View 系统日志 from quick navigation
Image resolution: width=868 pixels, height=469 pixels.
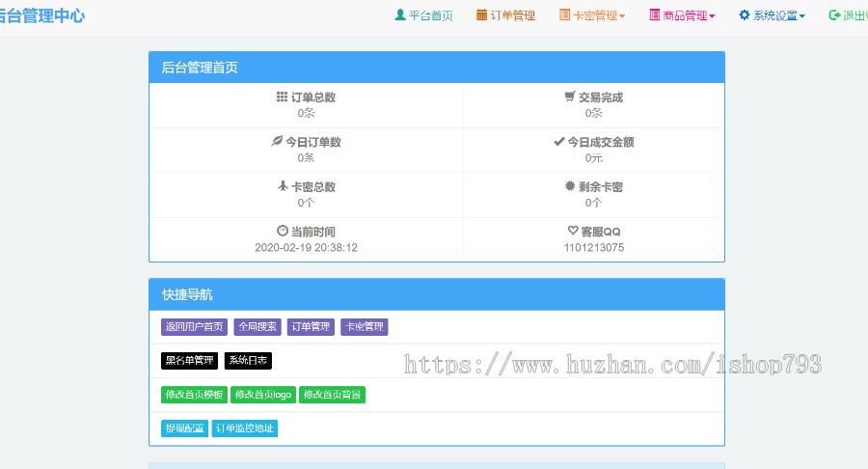[x=248, y=361]
